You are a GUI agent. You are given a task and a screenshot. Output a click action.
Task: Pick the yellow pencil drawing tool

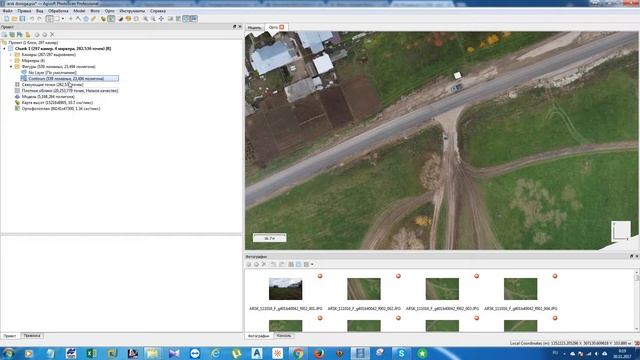93,19
